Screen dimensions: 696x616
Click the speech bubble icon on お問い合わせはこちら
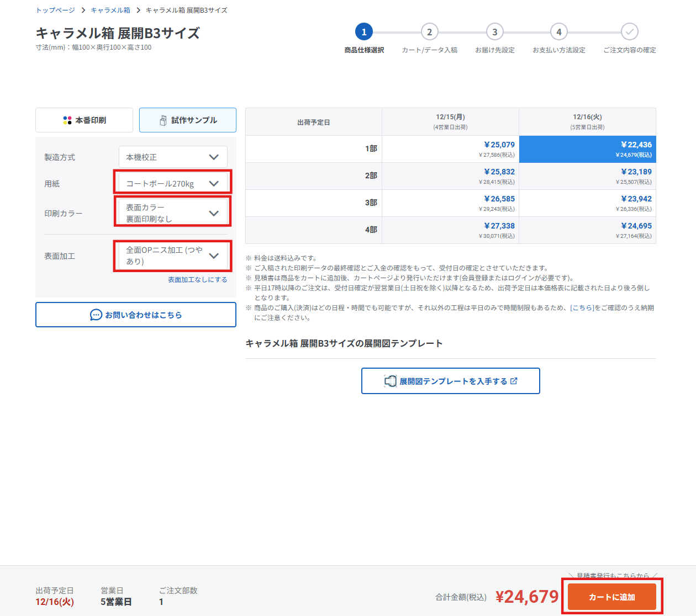pyautogui.click(x=97, y=315)
